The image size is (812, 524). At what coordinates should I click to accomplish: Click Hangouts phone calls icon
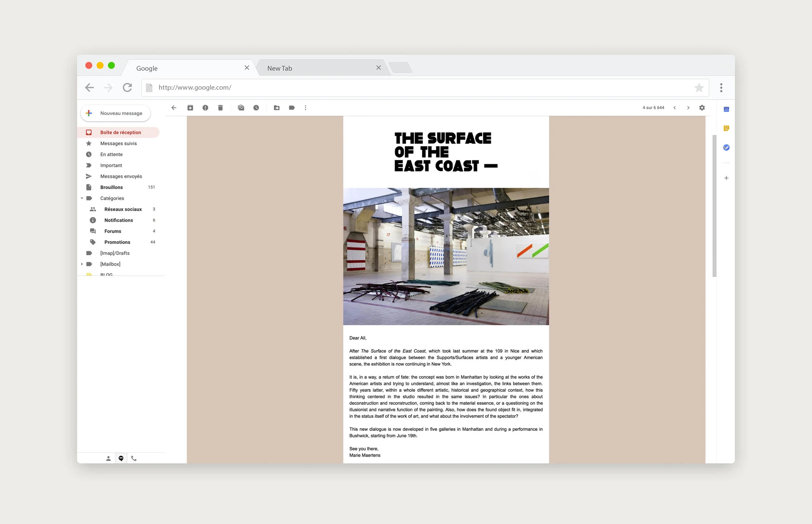click(134, 459)
